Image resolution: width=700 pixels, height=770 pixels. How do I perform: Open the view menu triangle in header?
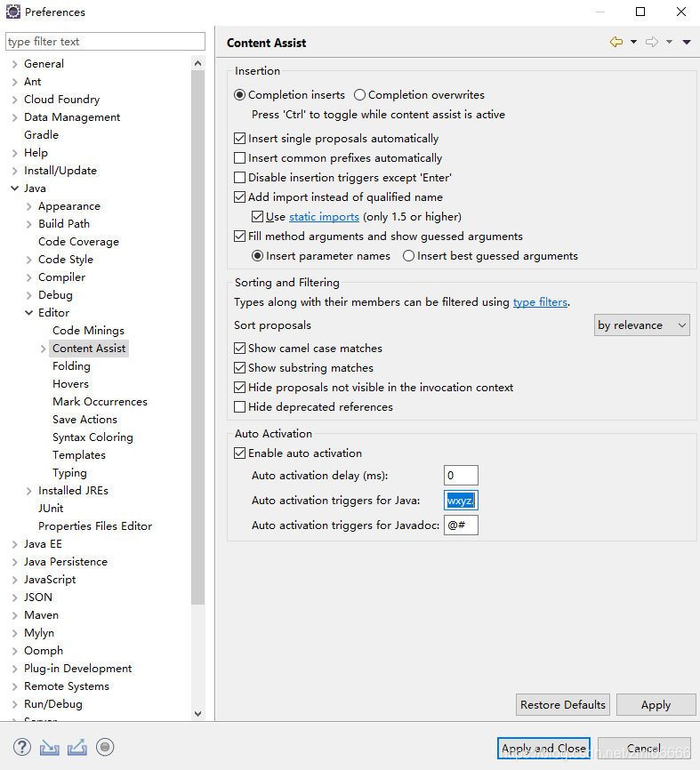coord(687,42)
